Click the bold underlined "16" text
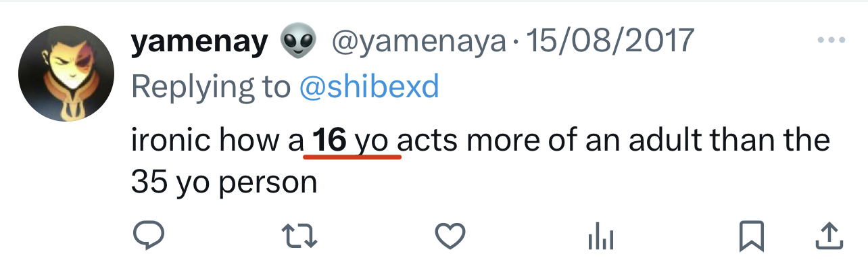This screenshot has height=279, width=868. tap(329, 140)
